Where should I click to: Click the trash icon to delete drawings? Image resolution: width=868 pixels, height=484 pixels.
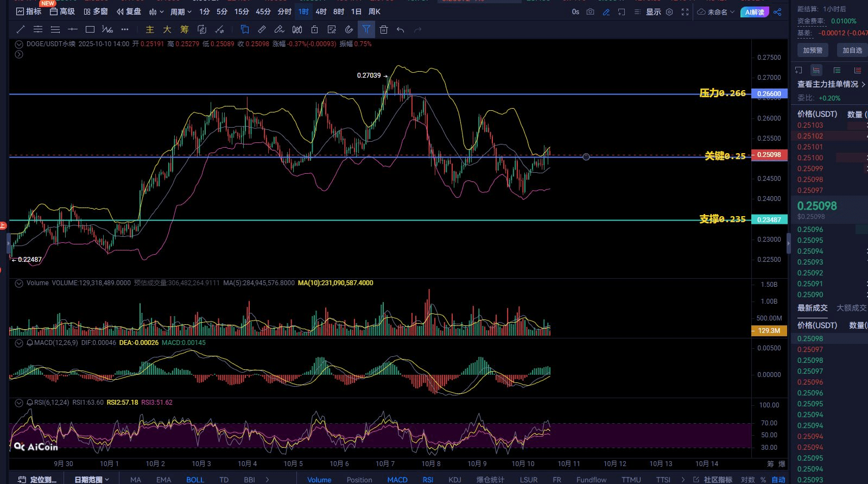(384, 29)
